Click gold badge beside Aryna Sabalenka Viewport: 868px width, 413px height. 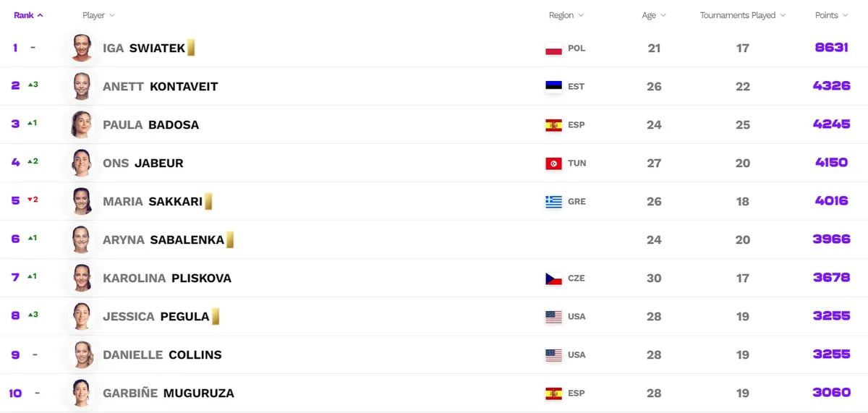tap(230, 240)
